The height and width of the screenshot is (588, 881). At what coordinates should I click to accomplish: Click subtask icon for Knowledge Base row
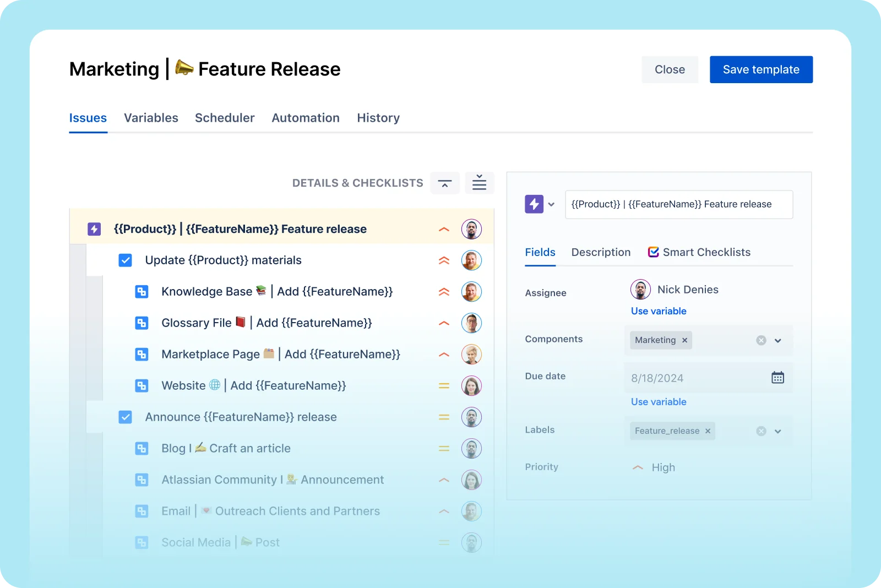pyautogui.click(x=142, y=292)
